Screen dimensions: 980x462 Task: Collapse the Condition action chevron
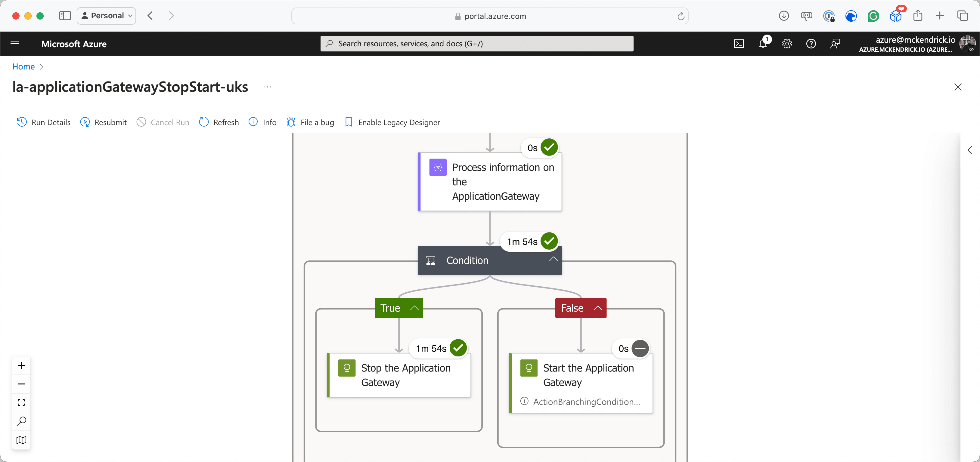[x=553, y=260]
